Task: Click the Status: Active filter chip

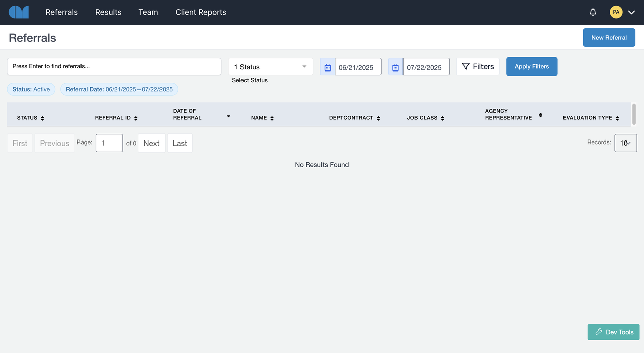Action: click(x=31, y=89)
